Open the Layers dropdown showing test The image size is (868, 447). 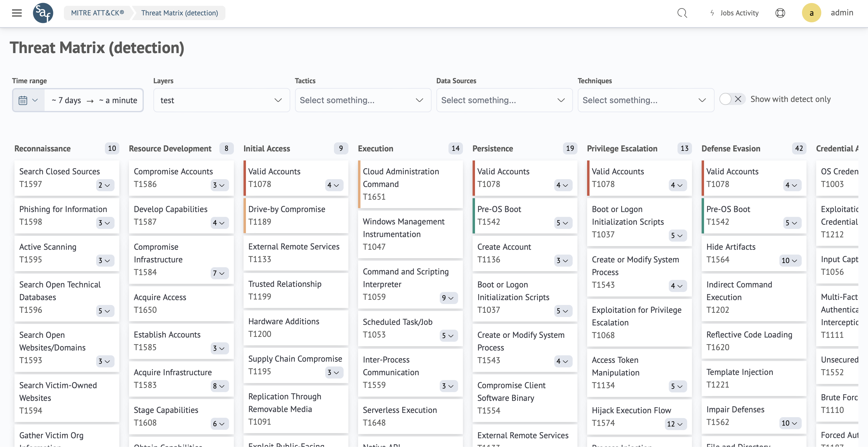click(x=222, y=100)
